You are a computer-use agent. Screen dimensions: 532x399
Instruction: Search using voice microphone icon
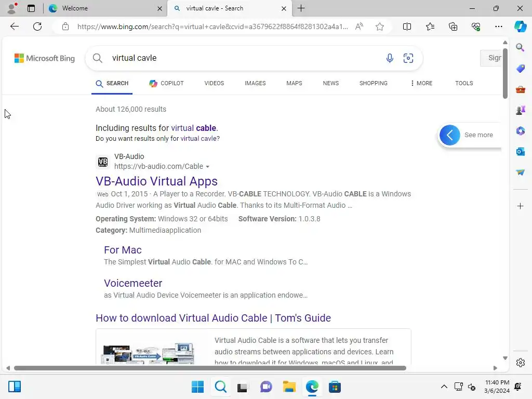coord(390,58)
